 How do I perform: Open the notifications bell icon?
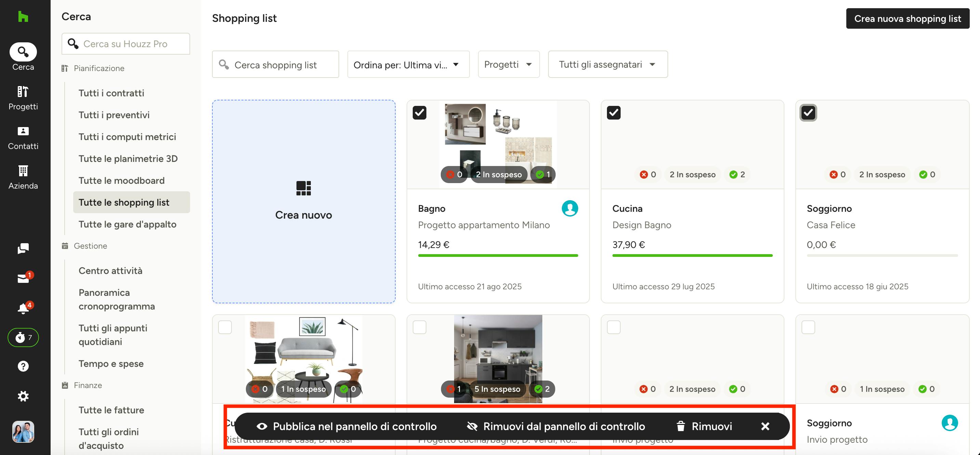click(23, 308)
